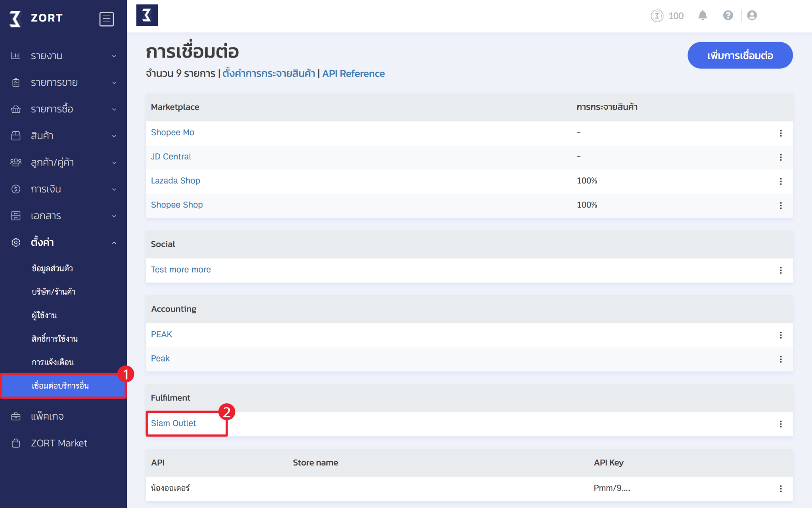Collapse the ตั้งค่า menu chevron
This screenshot has height=508, width=812.
point(114,242)
